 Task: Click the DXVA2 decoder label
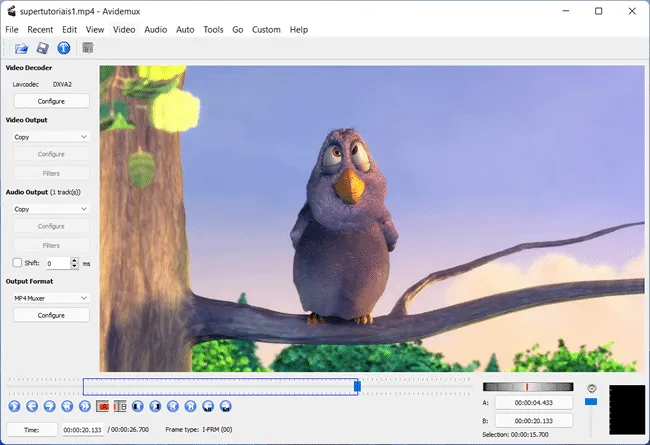click(62, 84)
